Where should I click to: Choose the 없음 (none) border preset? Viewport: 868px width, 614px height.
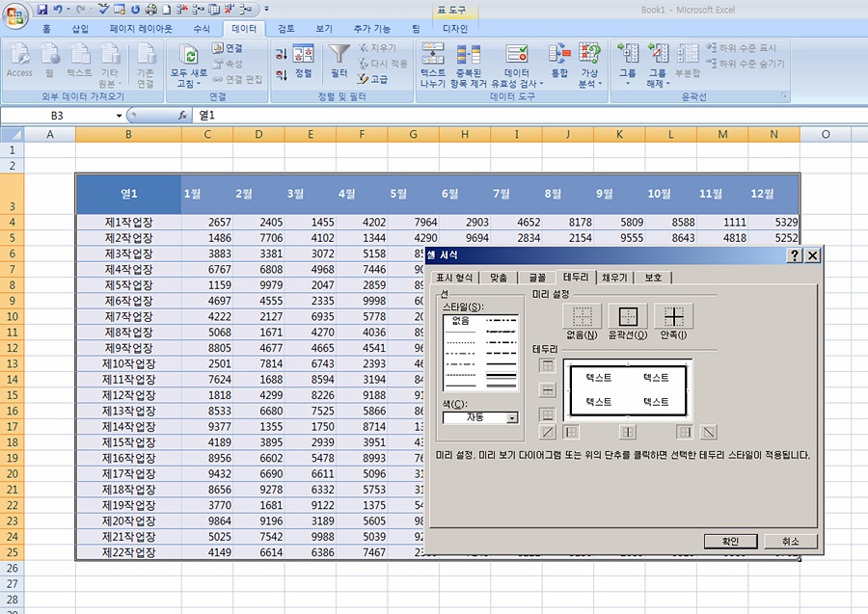tap(582, 317)
